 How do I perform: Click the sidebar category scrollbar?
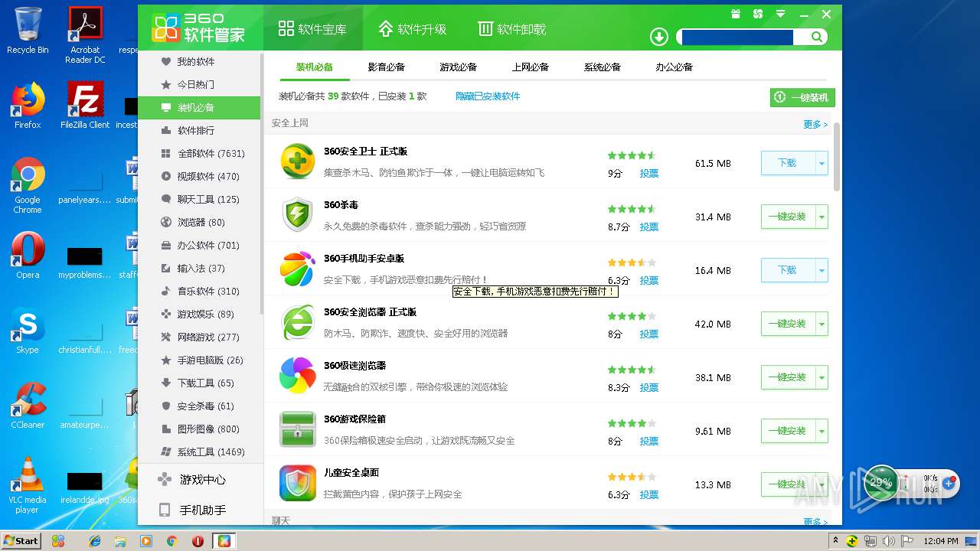(x=262, y=184)
